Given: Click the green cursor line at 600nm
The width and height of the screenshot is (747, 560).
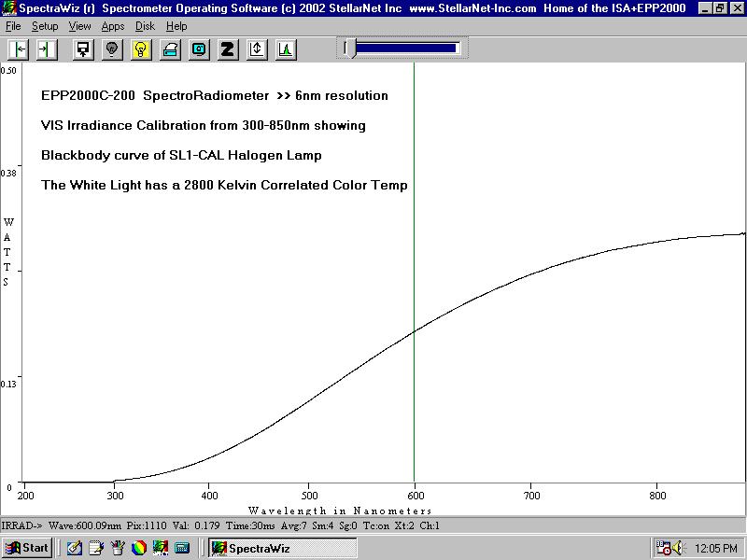Looking at the screenshot, I should tap(414, 272).
